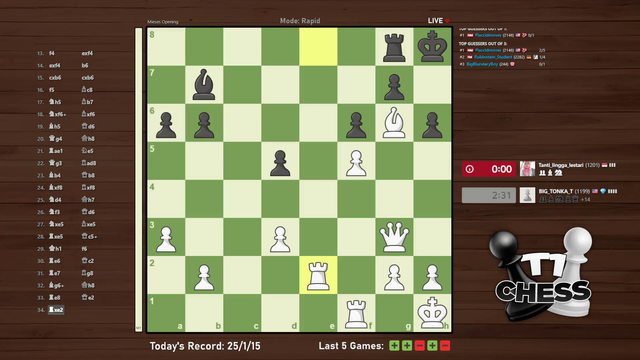Screen dimensions: 640x360
Task: Click the third result, the first red minus
Action: (x=420, y=346)
